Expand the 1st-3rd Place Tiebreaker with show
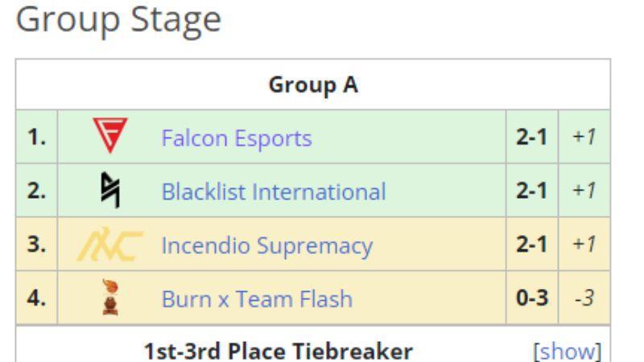 coord(568,352)
